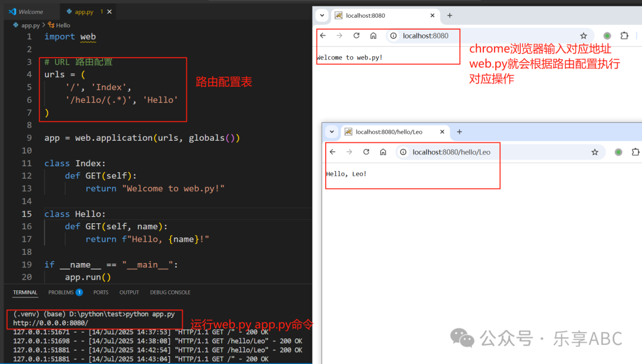Click the green extension icon in the hello/Leo window
Screen dimensions: 642x364
point(618,152)
